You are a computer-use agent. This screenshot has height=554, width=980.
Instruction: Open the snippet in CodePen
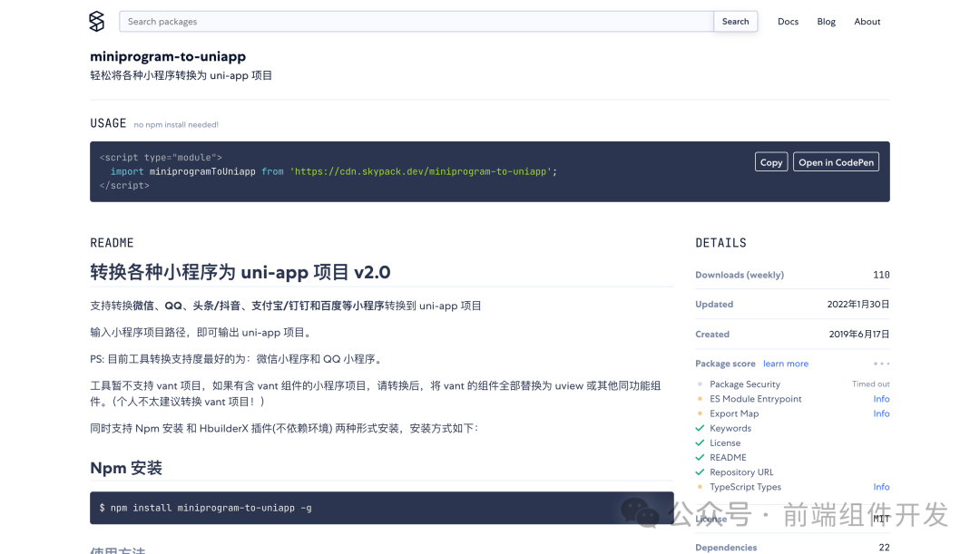(x=837, y=161)
